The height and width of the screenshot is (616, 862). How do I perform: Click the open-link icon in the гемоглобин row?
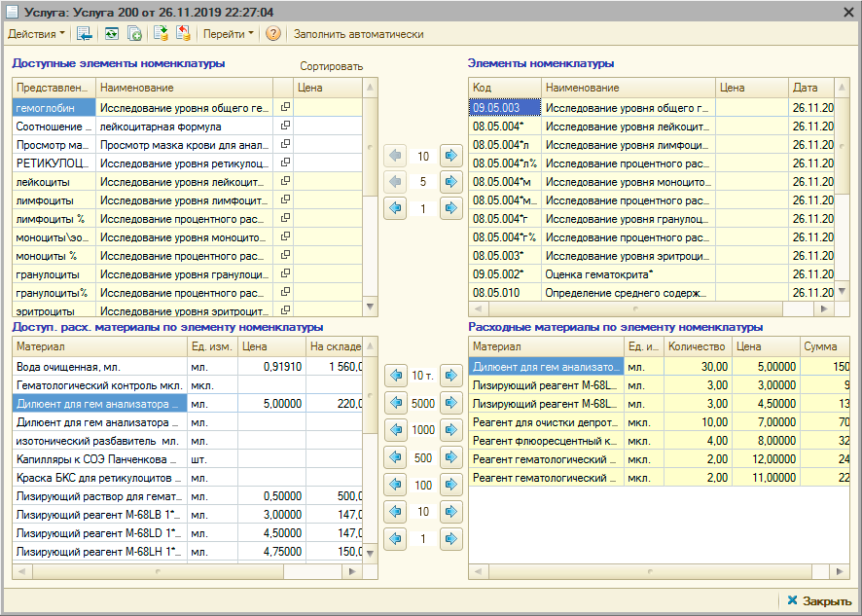(284, 108)
